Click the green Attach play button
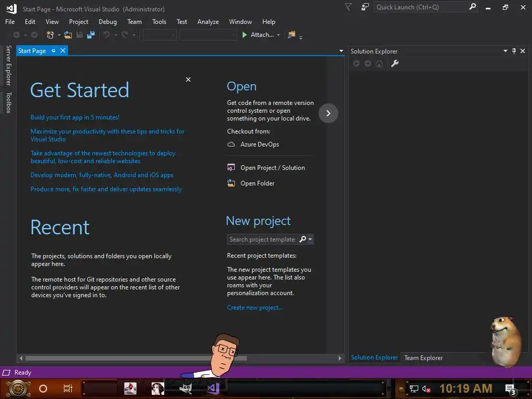532x399 pixels. click(x=244, y=35)
